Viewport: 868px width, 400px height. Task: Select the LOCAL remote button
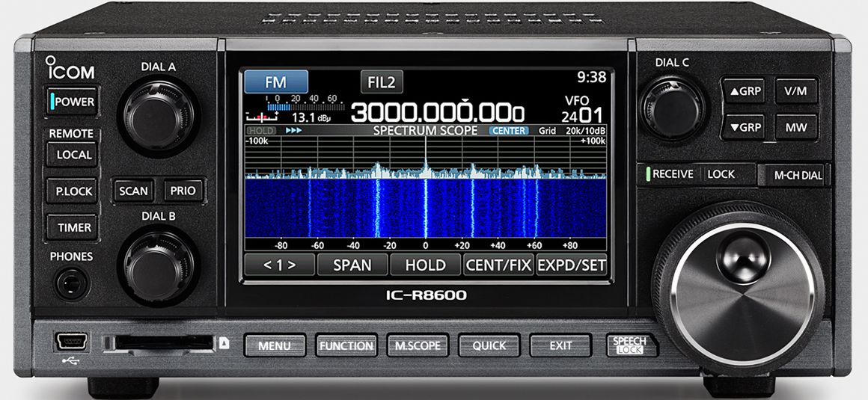pos(73,155)
